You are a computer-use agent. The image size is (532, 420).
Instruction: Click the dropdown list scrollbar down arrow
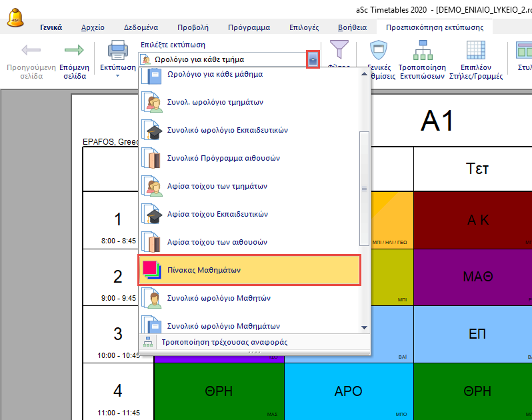pyautogui.click(x=364, y=327)
